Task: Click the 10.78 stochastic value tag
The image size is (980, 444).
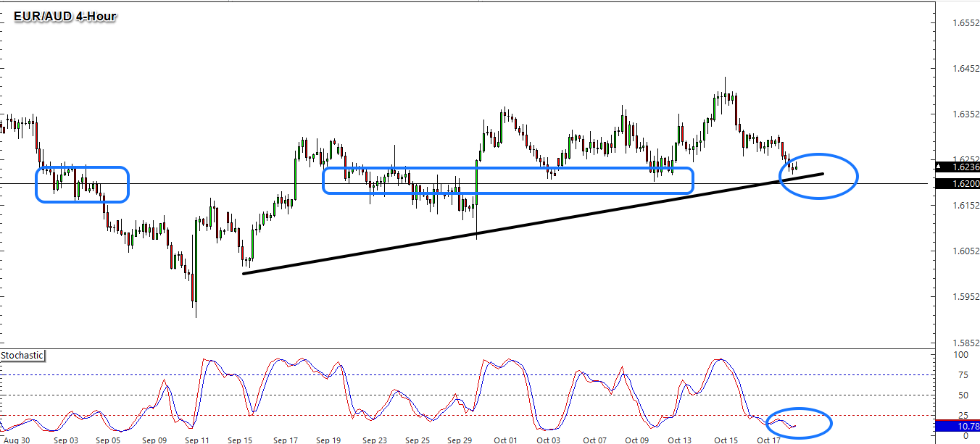Action: (958, 427)
